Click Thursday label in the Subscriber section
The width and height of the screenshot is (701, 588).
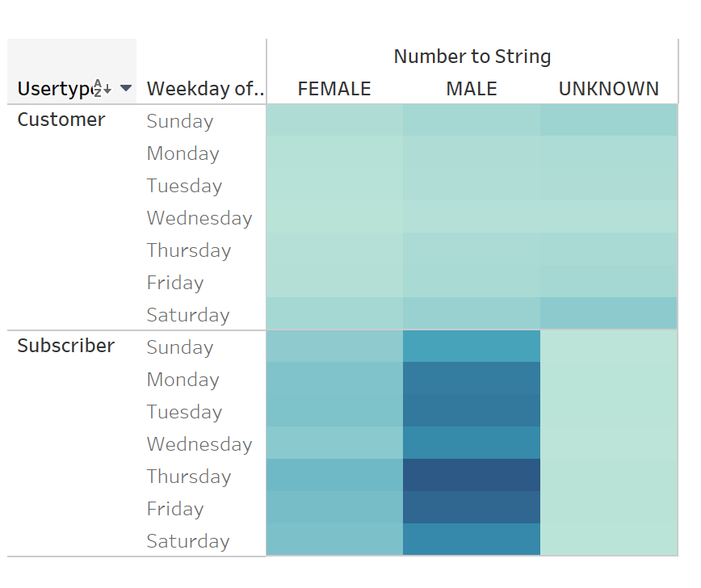[189, 477]
